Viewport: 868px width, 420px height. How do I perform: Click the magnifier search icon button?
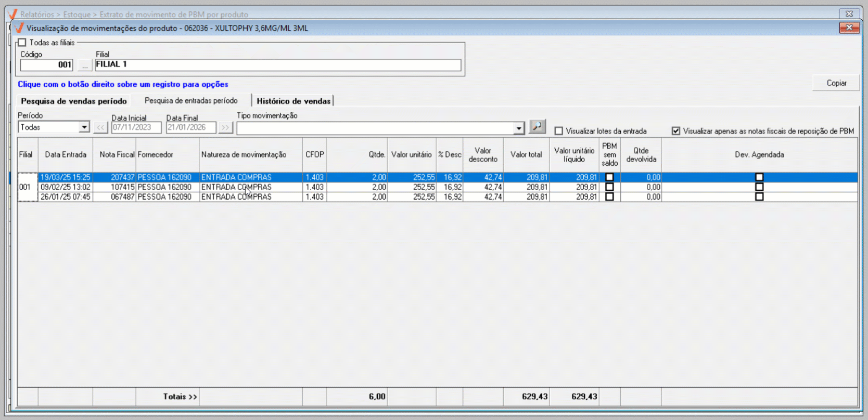click(x=537, y=126)
